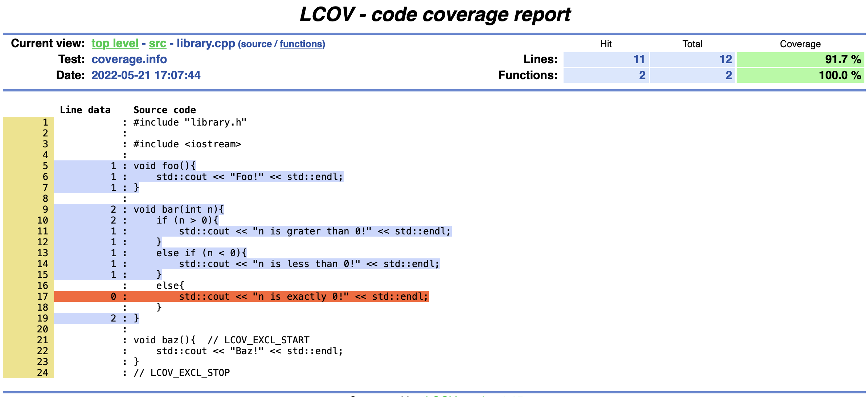Click the 'Line data' column header

(85, 110)
